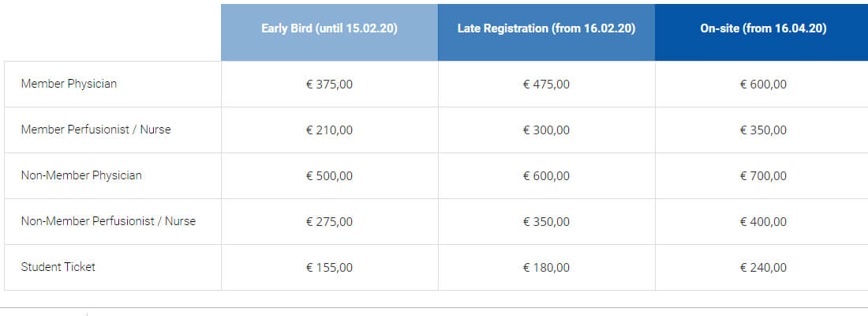Click the € 400,00 on-site price
This screenshot has height=316, width=868.
(763, 222)
